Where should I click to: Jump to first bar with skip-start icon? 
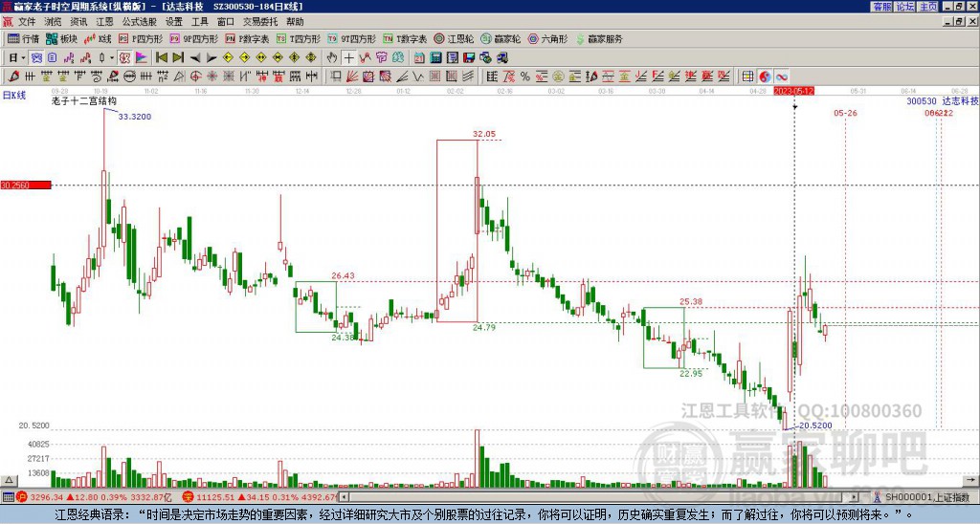[161, 58]
